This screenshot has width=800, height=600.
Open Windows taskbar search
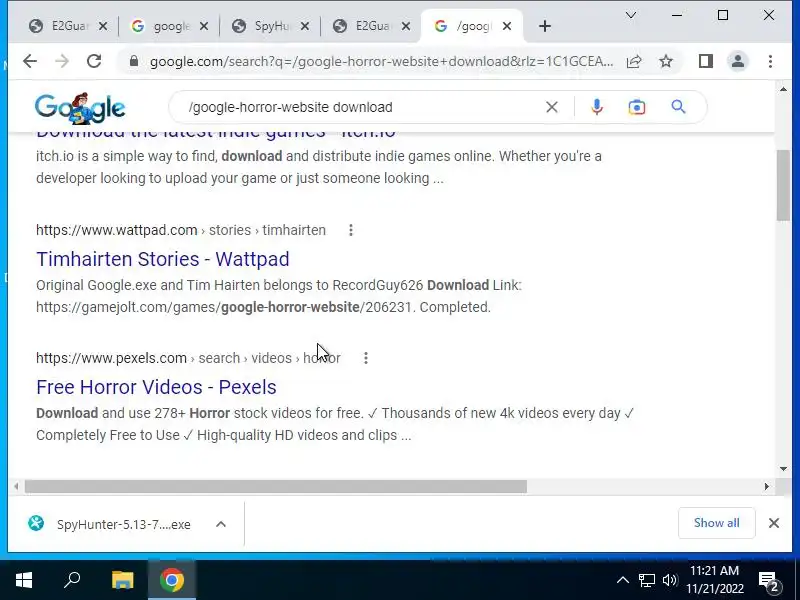72,580
